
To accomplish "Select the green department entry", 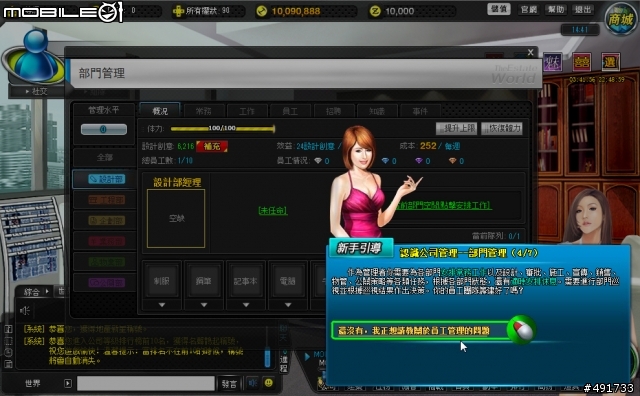I will tap(105, 262).
